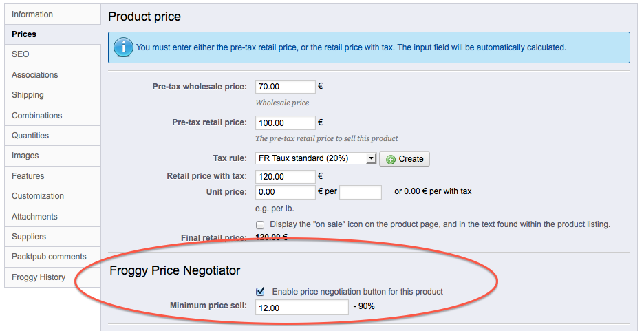Screen dimensions: 644x331
Task: Click the Create tax rule button
Action: 405,159
